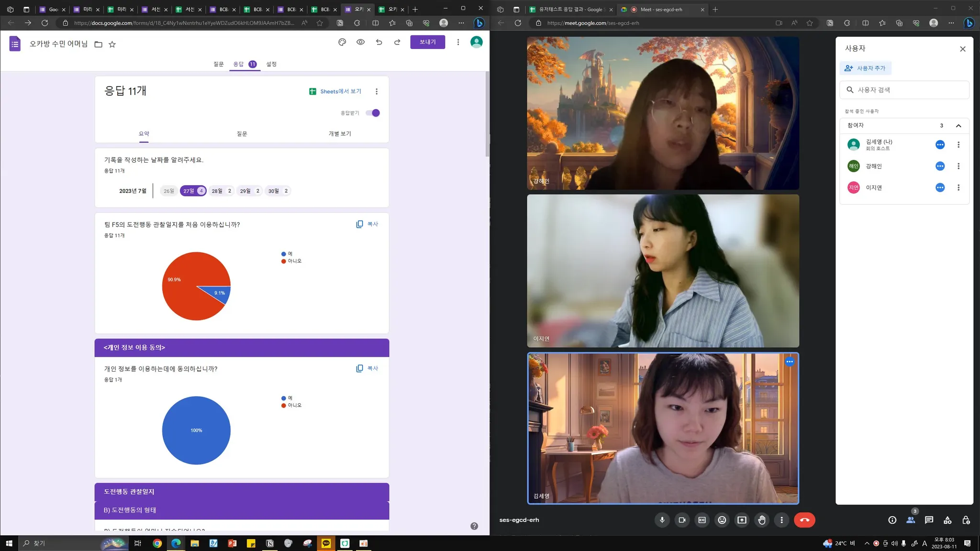Click the present screen icon
This screenshot has width=980, height=551.
(x=742, y=520)
